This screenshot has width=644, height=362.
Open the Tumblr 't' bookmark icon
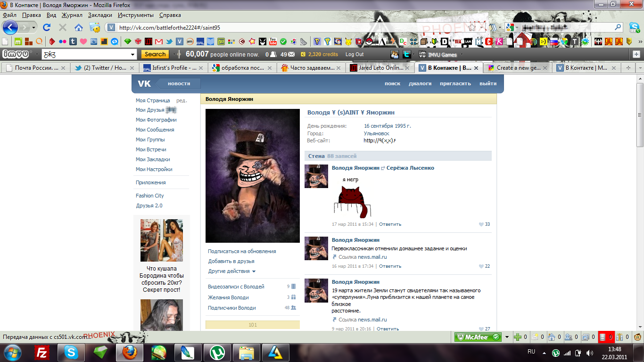(73, 41)
